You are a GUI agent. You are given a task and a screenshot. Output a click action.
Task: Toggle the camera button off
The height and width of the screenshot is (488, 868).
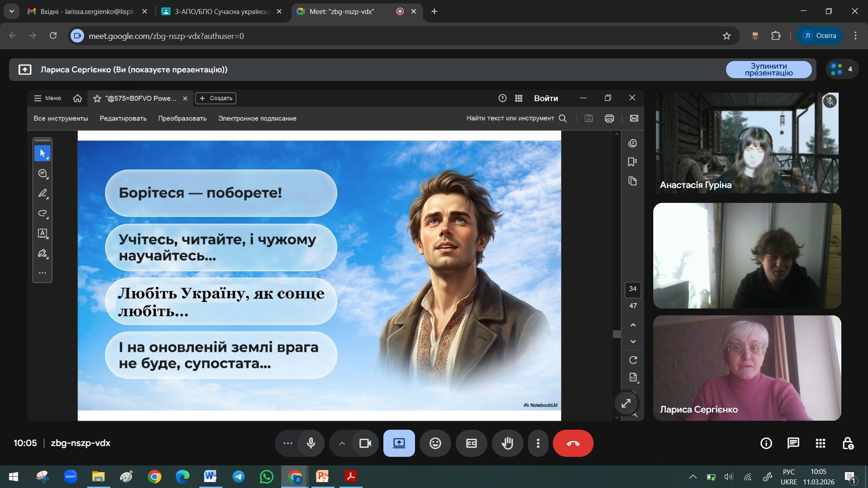click(365, 443)
